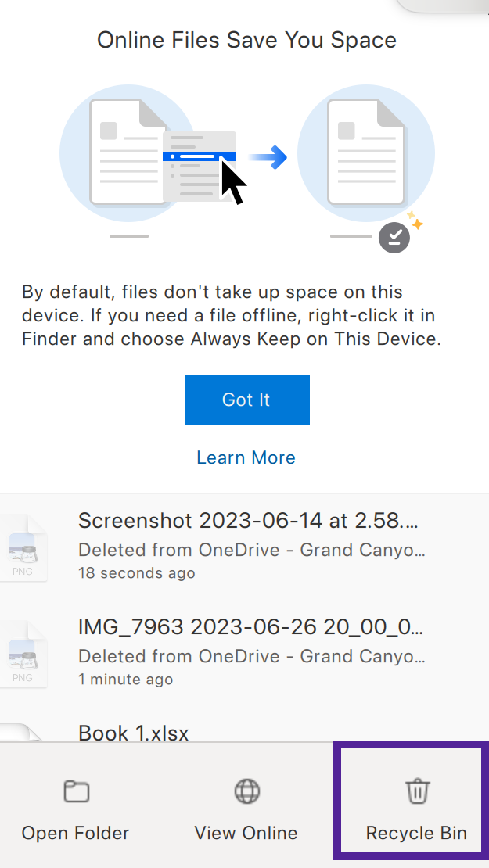Click the Got It button
The image size is (489, 868).
point(247,400)
